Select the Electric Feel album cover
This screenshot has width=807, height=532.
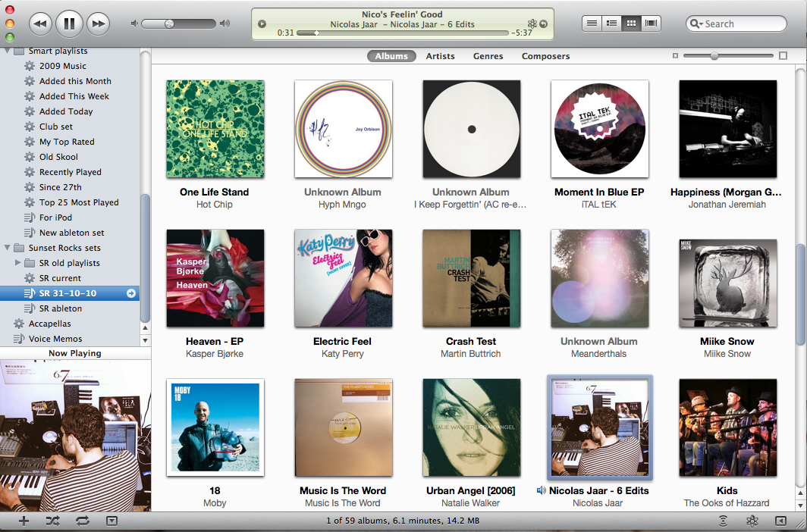click(x=344, y=278)
